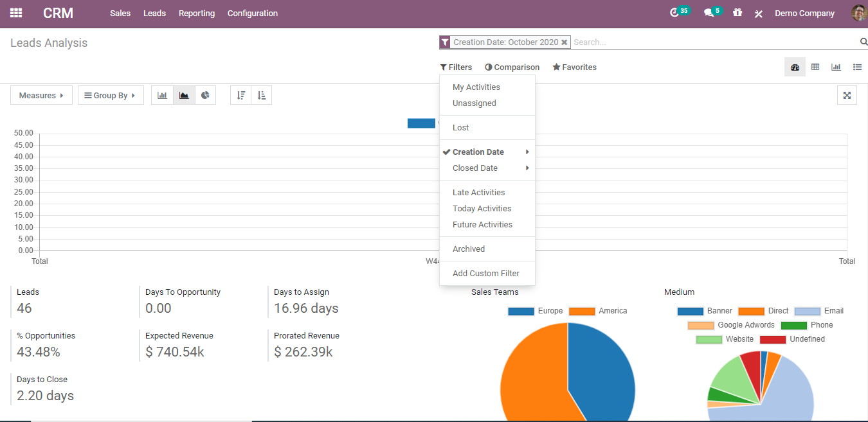Toggle Europe legend swatch in Sales Teams

(521, 311)
